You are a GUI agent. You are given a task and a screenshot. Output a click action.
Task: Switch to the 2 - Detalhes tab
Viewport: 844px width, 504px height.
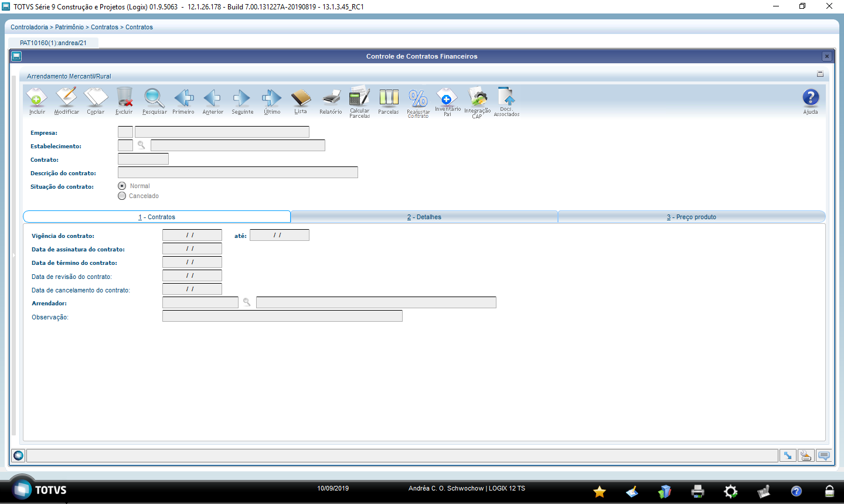pyautogui.click(x=424, y=217)
